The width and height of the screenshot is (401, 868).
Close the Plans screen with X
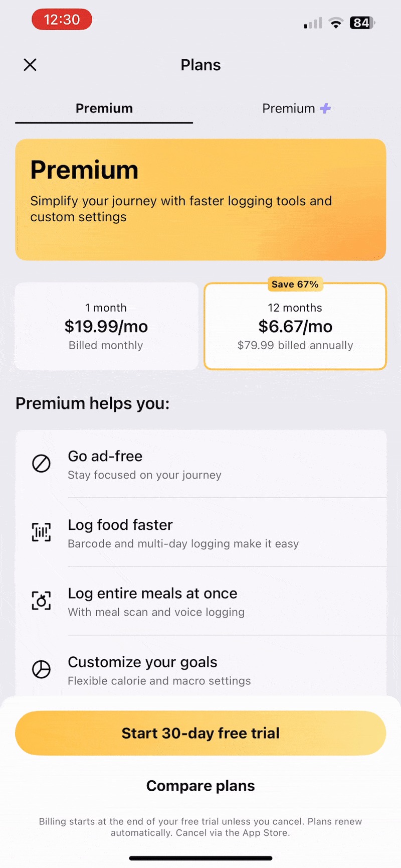[30, 65]
